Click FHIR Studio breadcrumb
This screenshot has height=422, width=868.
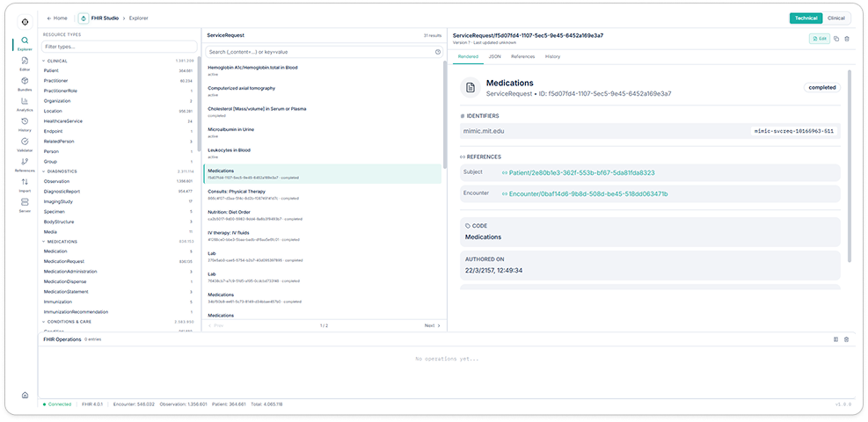click(x=106, y=18)
